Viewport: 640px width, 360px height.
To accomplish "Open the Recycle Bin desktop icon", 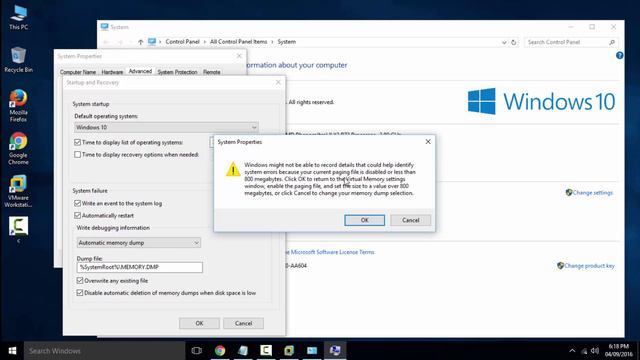I will (18, 60).
